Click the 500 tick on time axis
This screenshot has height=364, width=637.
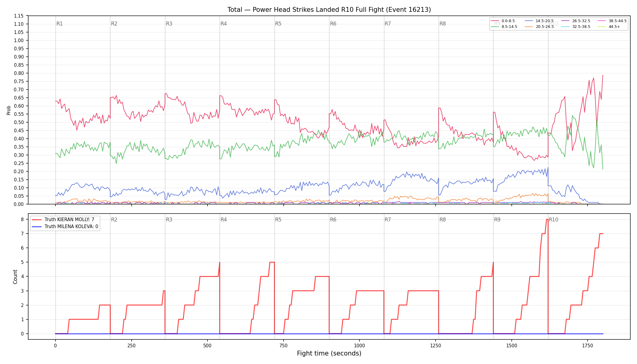[x=207, y=345]
